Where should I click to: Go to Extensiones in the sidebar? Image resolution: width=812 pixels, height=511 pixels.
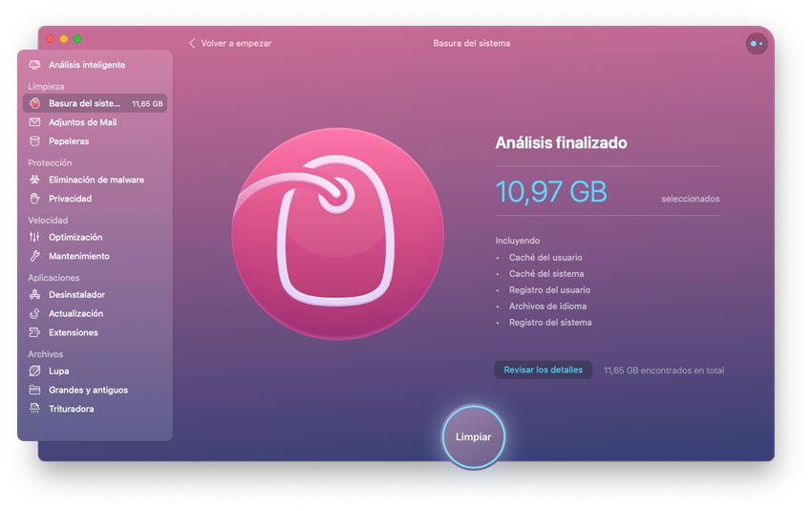point(73,332)
